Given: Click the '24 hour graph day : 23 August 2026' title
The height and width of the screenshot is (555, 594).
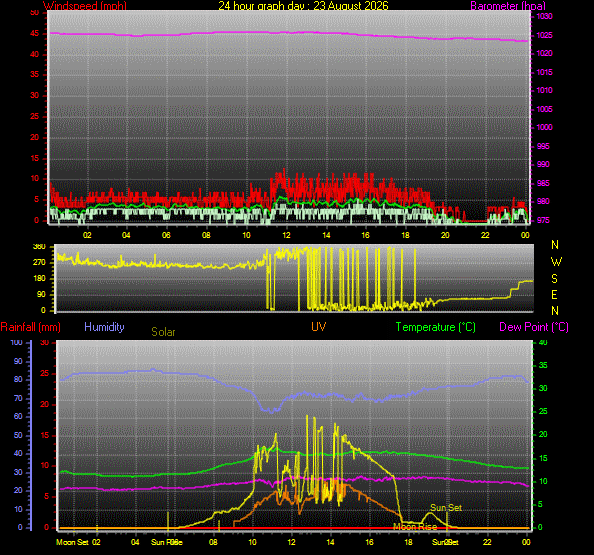Looking at the screenshot, I should [303, 6].
